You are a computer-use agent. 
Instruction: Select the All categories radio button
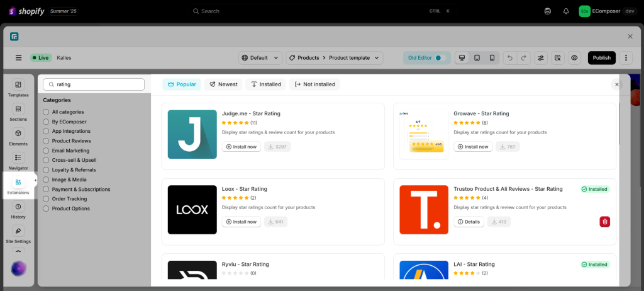46,112
